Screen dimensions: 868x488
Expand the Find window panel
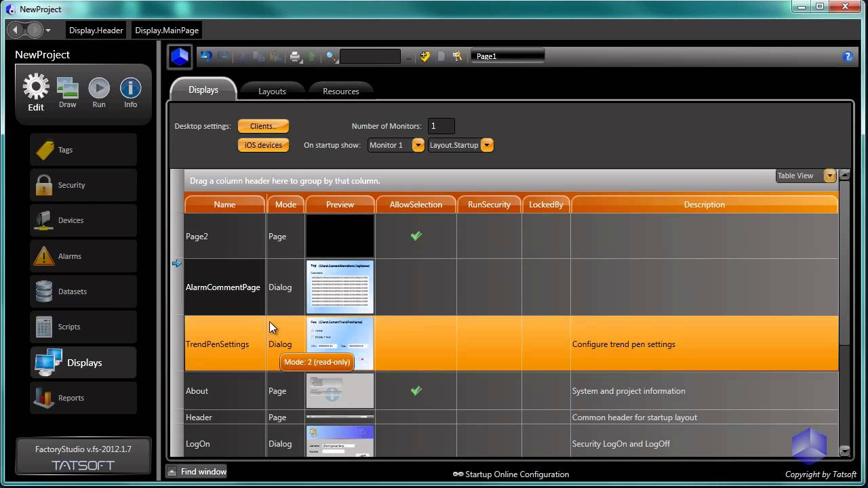[197, 472]
